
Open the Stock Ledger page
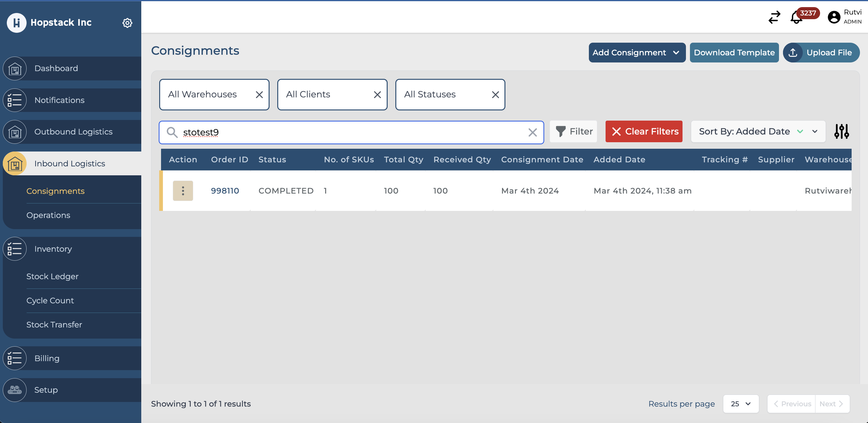(x=53, y=276)
